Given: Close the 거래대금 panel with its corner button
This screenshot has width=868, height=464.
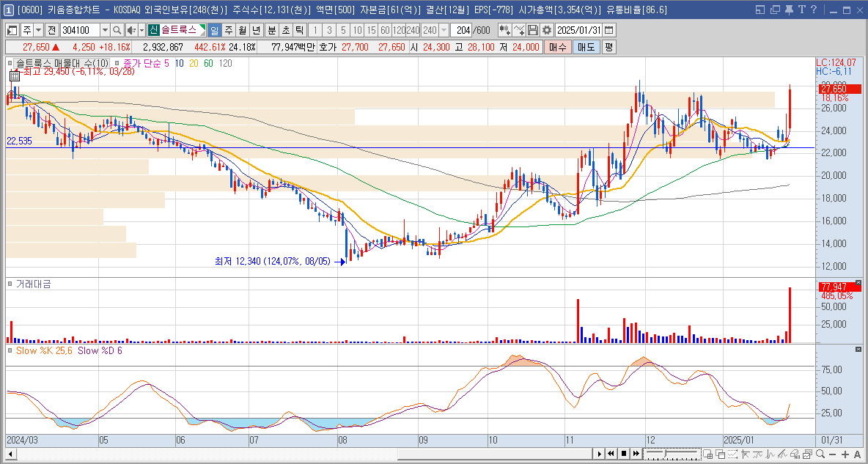Looking at the screenshot, I should click(858, 281).
